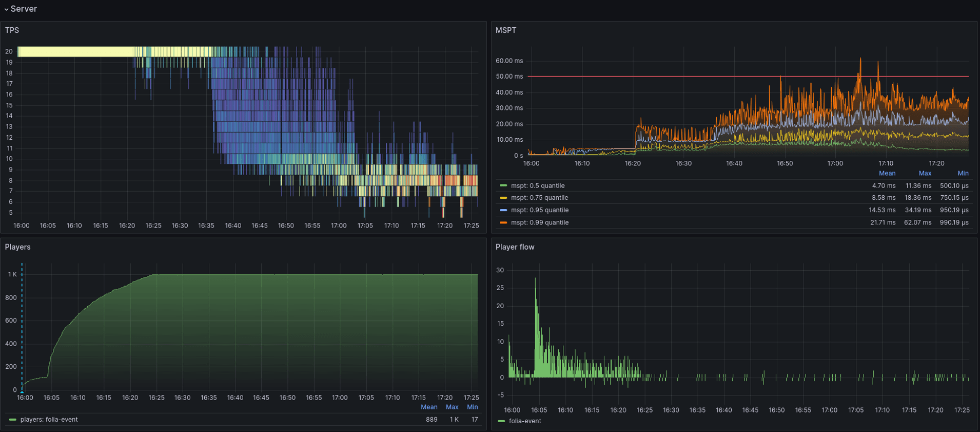The height and width of the screenshot is (432, 980).
Task: Click the green swatch for players: folia-event
Action: 13,420
